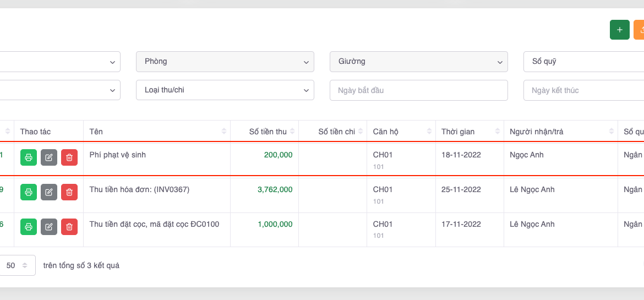The width and height of the screenshot is (644, 300).
Task: Click the orange upload button
Action: [640, 30]
